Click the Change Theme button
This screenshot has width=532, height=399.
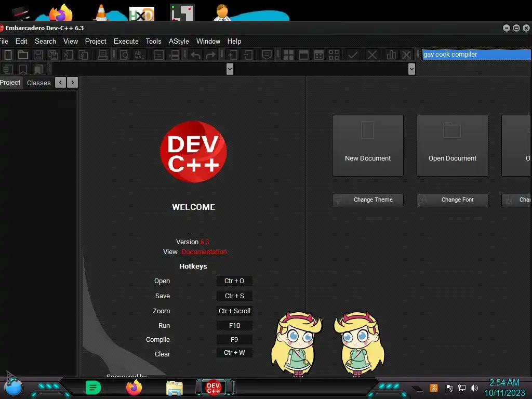point(368,200)
